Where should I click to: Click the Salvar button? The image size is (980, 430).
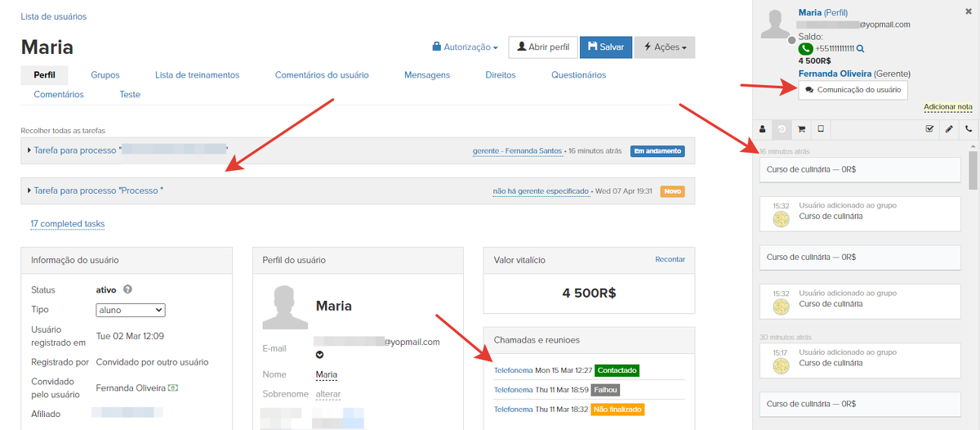coord(606,47)
